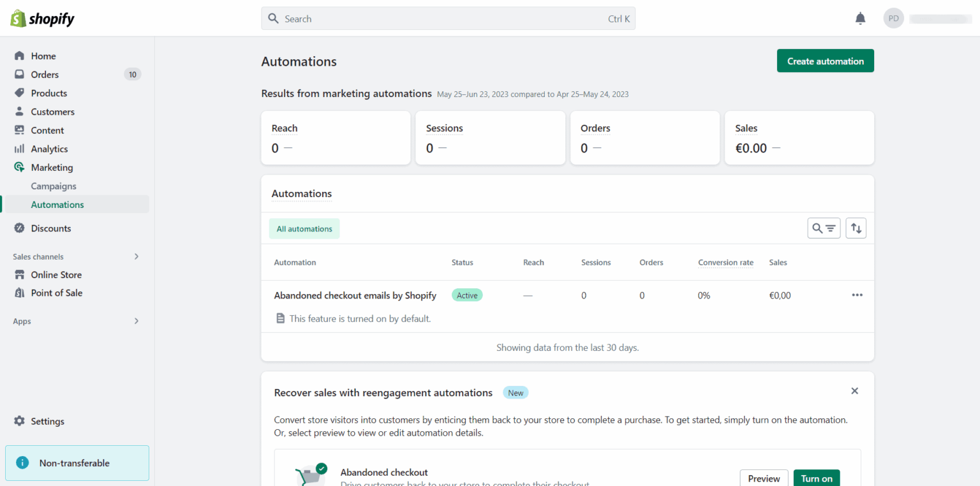The image size is (980, 486).
Task: Open the search and filter icon in Automations list
Action: [824, 228]
